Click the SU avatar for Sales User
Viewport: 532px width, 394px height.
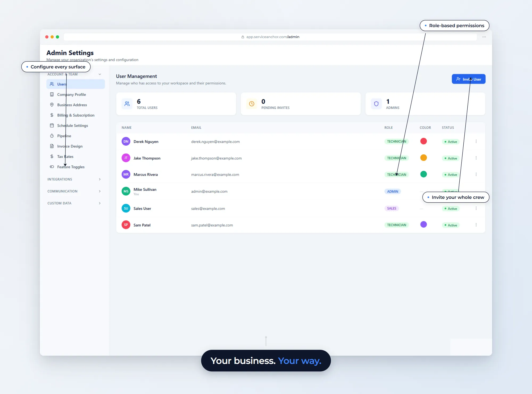coord(126,208)
